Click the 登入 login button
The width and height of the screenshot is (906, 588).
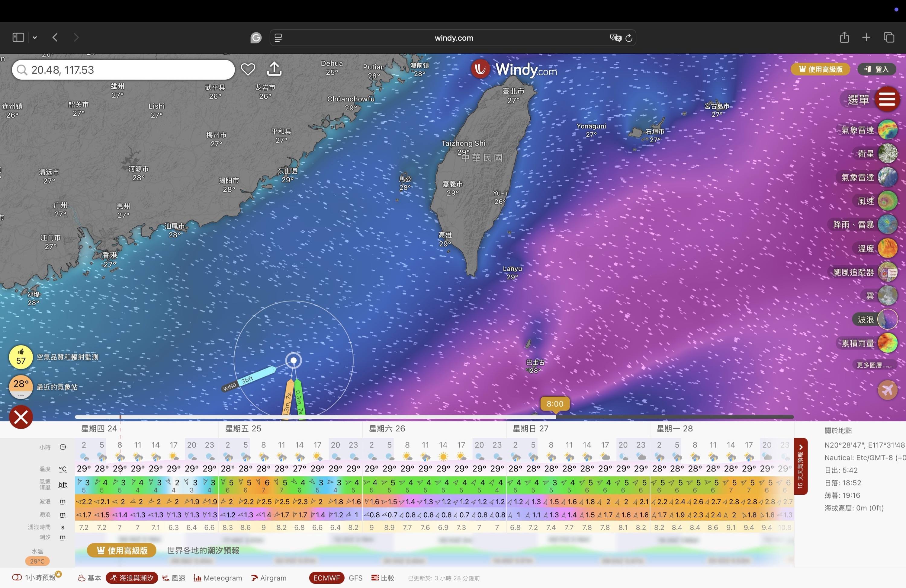[x=876, y=69]
